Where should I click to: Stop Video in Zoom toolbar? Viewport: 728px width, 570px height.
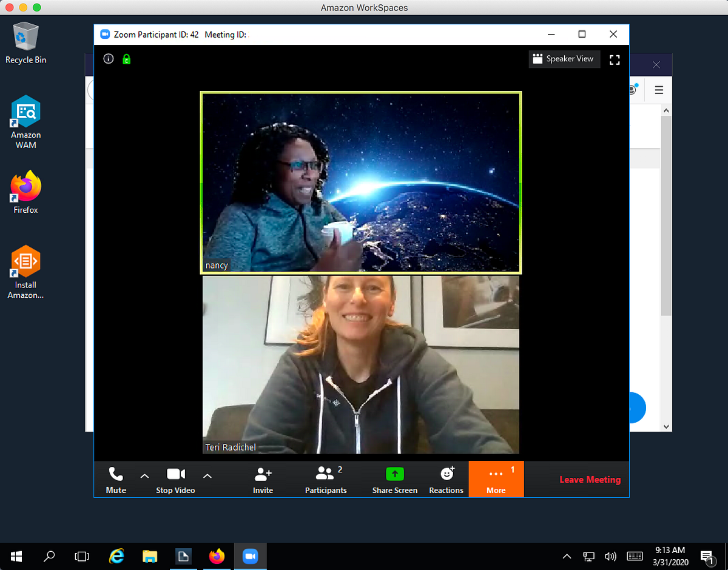175,479
